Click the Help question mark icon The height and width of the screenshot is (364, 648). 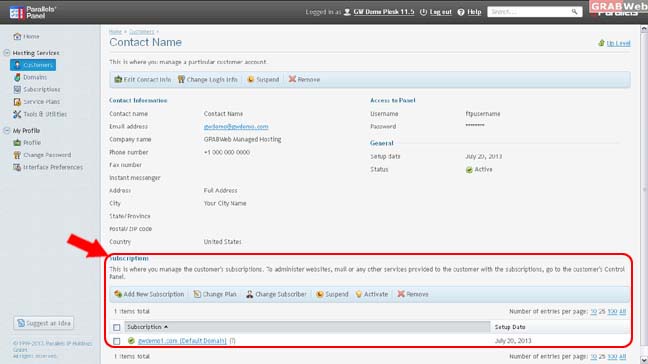pos(461,12)
